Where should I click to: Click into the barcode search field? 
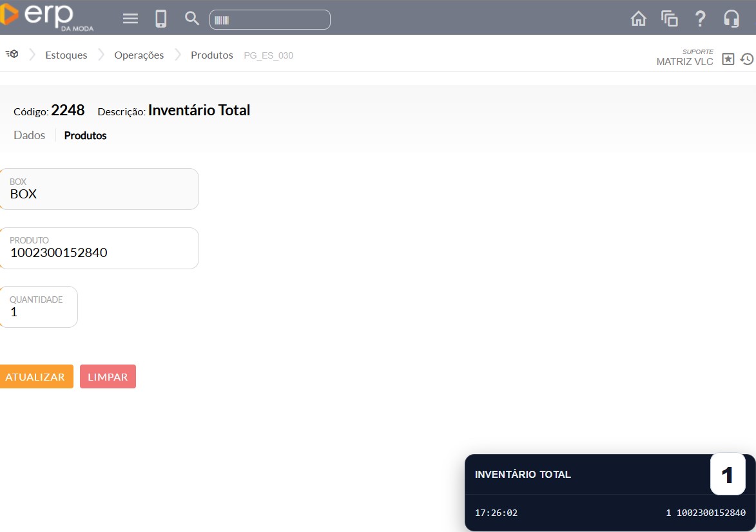277,20
